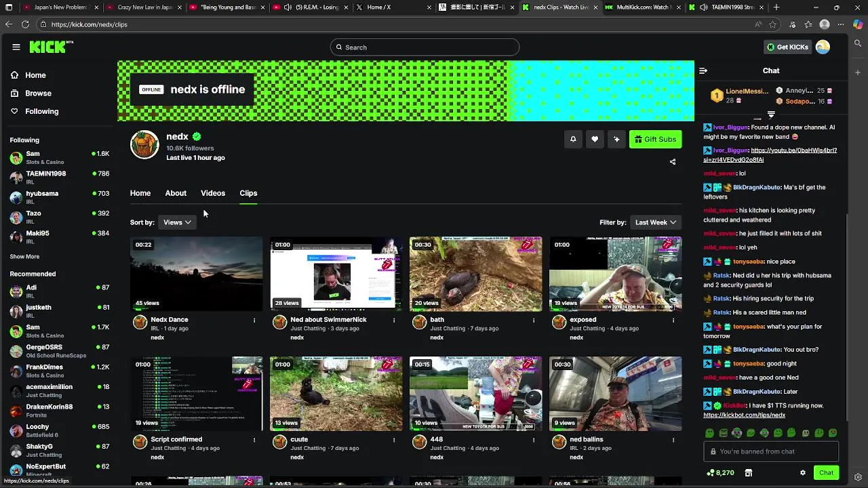Click the green Chat send button
This screenshot has width=868, height=488.
pos(826,472)
